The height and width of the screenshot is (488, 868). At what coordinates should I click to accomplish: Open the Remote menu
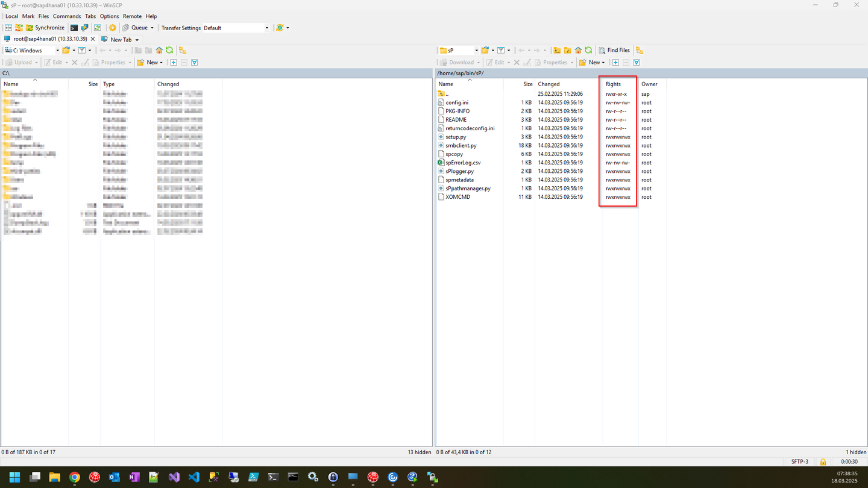coord(132,16)
